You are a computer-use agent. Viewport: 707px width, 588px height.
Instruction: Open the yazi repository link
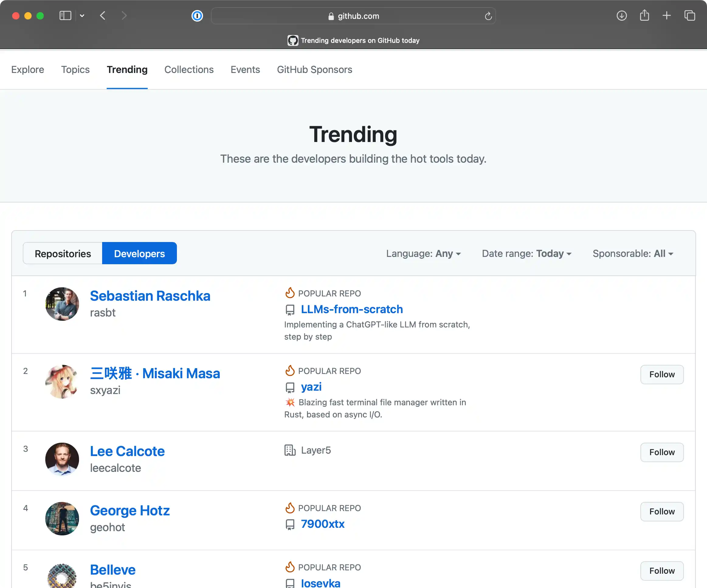click(x=311, y=387)
